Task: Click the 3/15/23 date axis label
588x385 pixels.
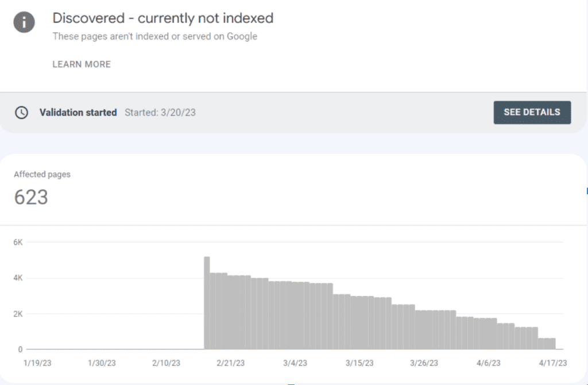Action: tap(360, 363)
